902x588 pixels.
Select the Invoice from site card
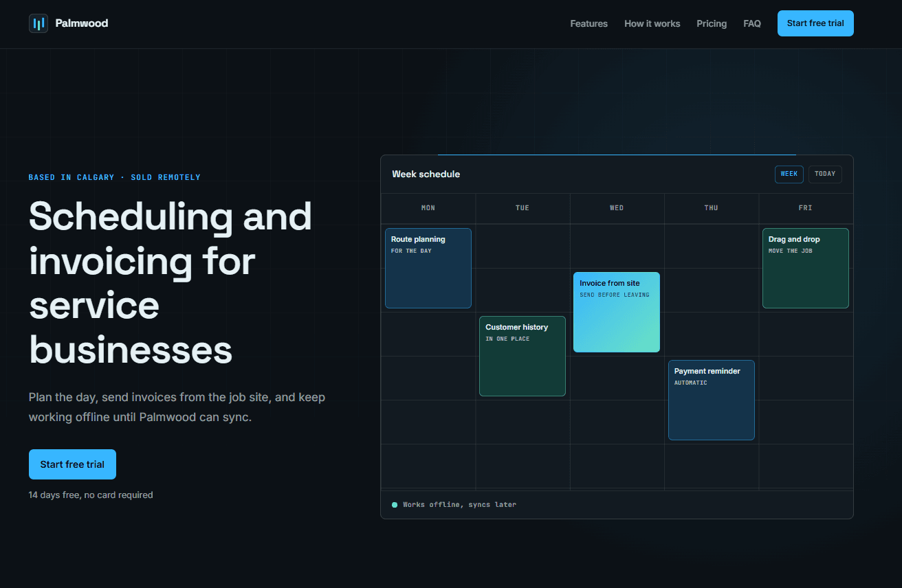tap(617, 312)
